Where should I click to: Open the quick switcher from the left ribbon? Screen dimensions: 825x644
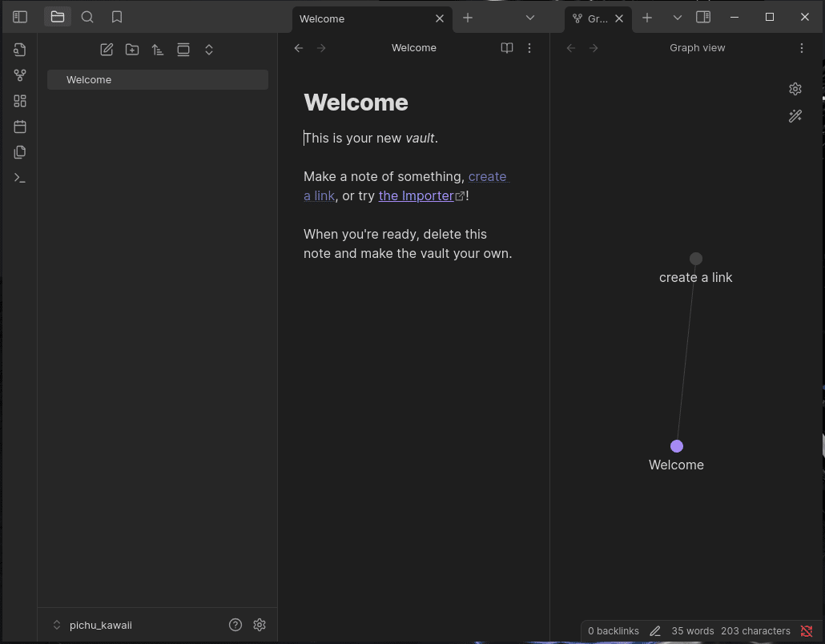[x=20, y=49]
